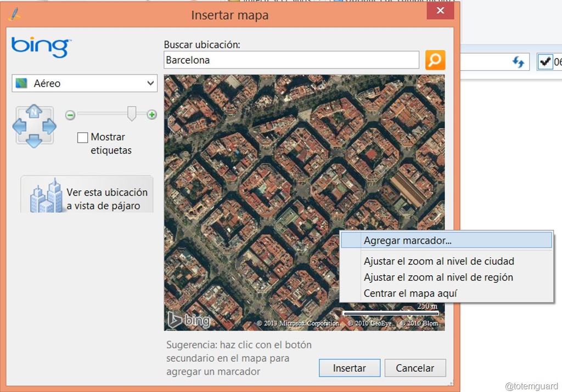This screenshot has width=562, height=392.
Task: Click the zoom slider handle
Action: [x=132, y=113]
